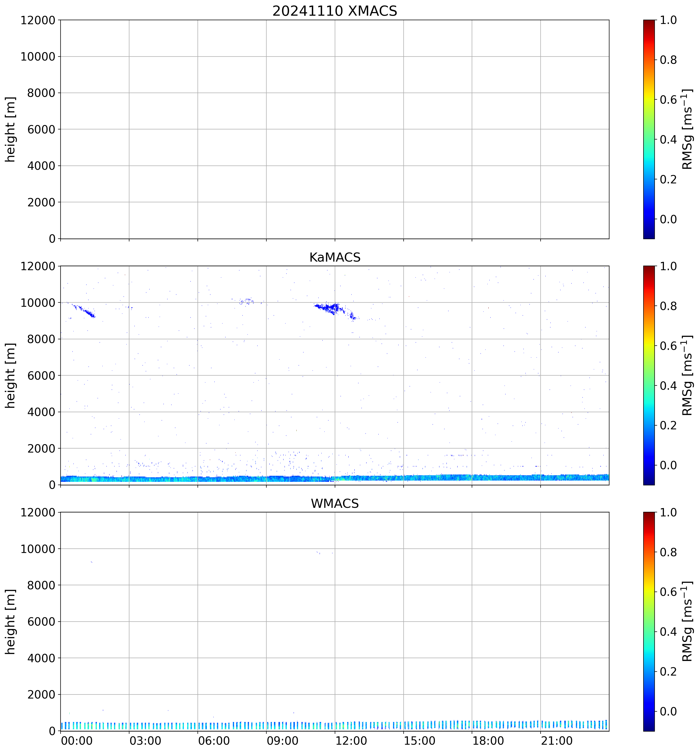Click the 18:00 time axis label
700x752 pixels.
click(488, 740)
